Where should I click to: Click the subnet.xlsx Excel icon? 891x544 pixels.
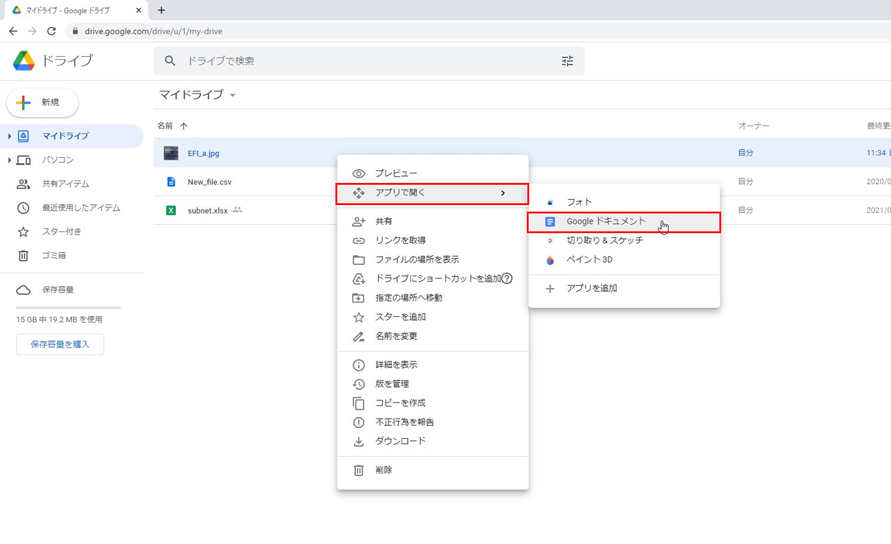[170, 210]
